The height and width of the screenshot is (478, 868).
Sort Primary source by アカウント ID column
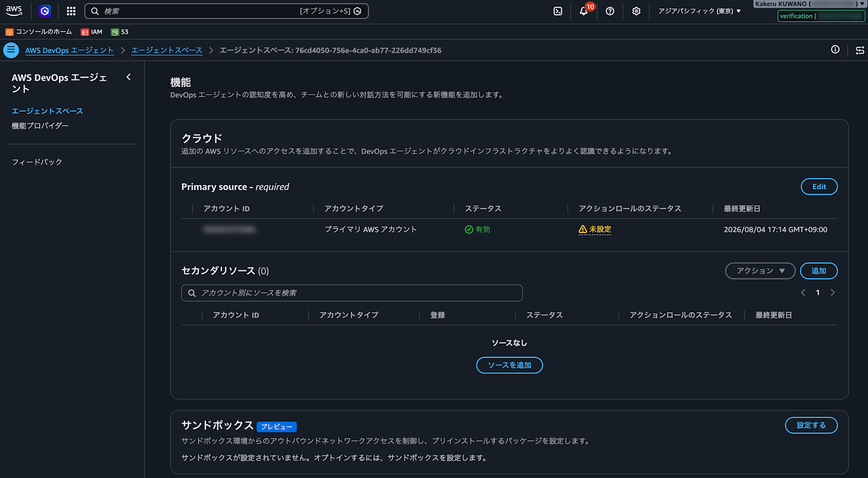[x=227, y=209]
